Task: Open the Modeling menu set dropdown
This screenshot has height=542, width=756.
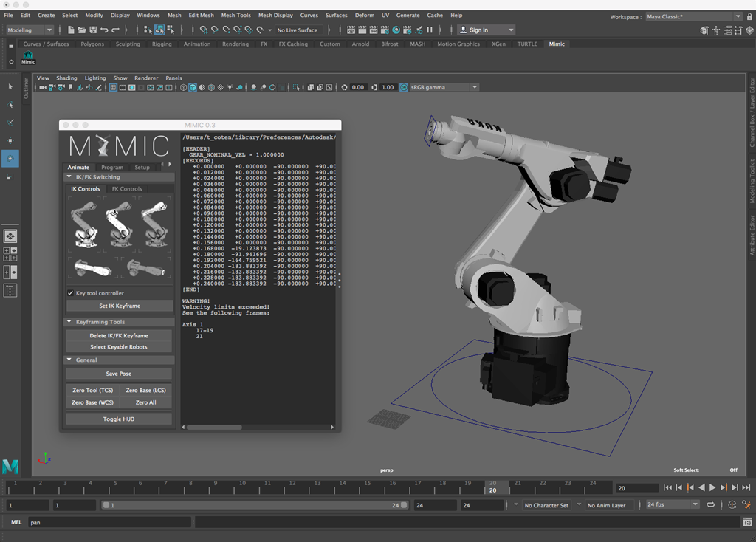Action: [x=30, y=30]
